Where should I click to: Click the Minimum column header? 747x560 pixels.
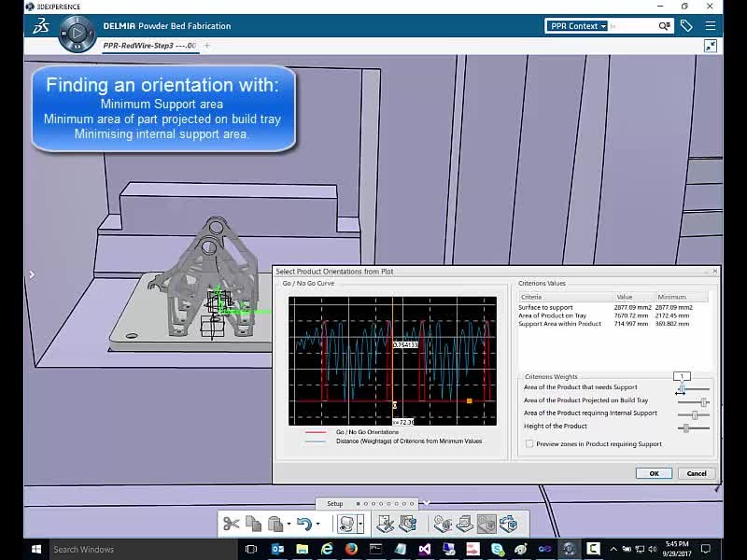(x=682, y=297)
